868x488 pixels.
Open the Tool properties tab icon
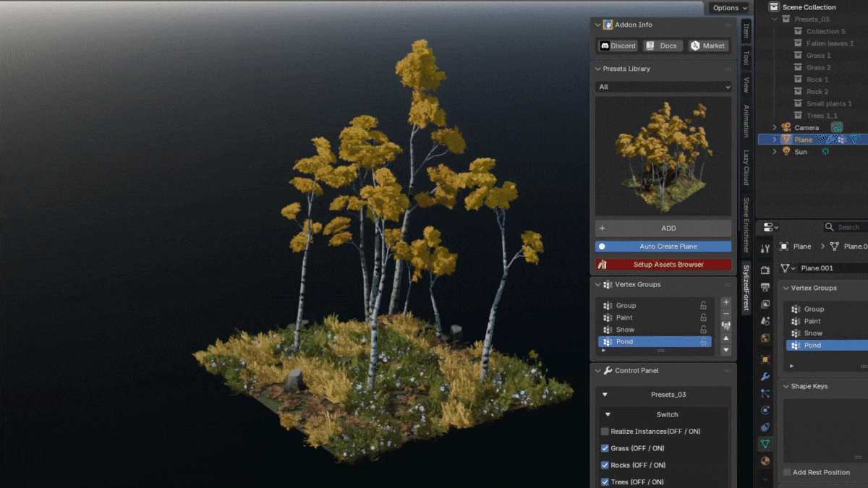click(765, 249)
